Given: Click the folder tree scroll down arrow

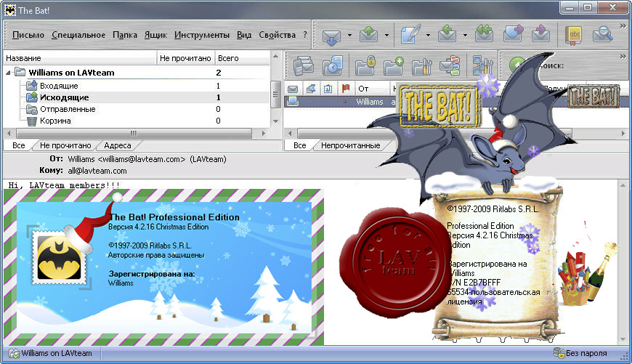Looking at the screenshot, I should [x=276, y=121].
